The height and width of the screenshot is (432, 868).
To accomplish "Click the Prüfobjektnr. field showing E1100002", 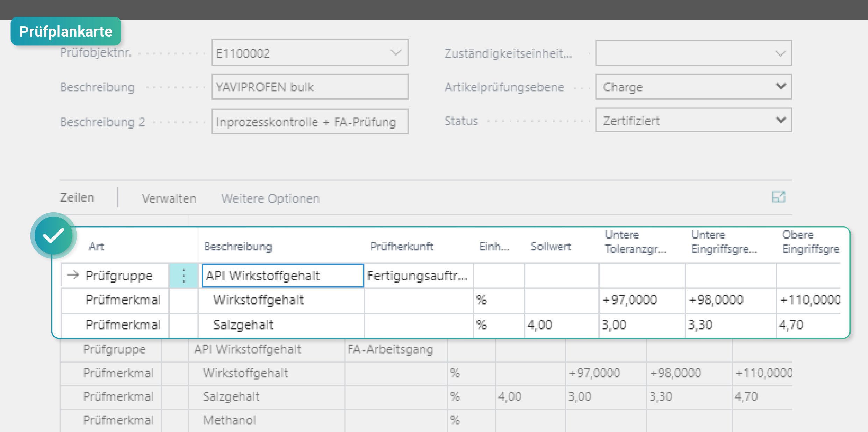I will coord(310,52).
